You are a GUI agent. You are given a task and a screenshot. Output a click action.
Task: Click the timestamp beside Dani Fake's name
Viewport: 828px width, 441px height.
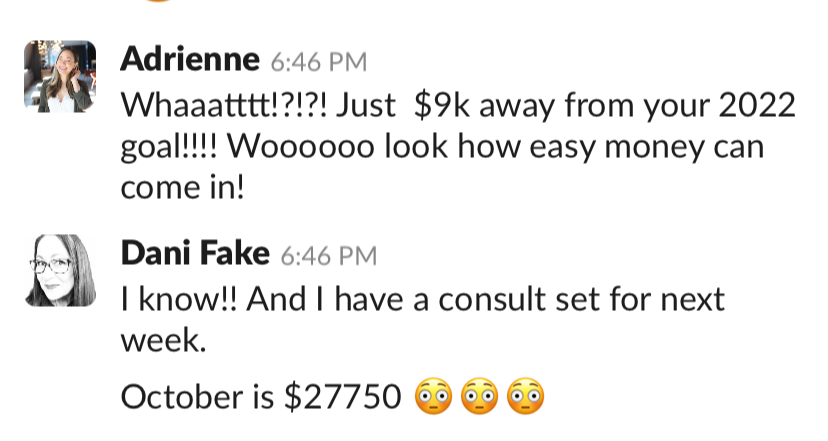[x=327, y=255]
